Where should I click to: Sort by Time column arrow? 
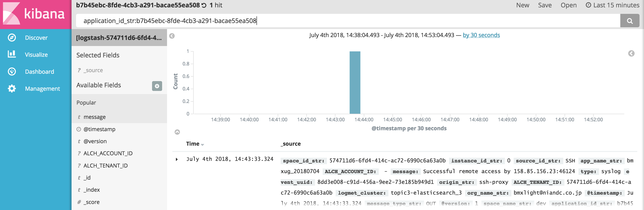[x=203, y=145]
